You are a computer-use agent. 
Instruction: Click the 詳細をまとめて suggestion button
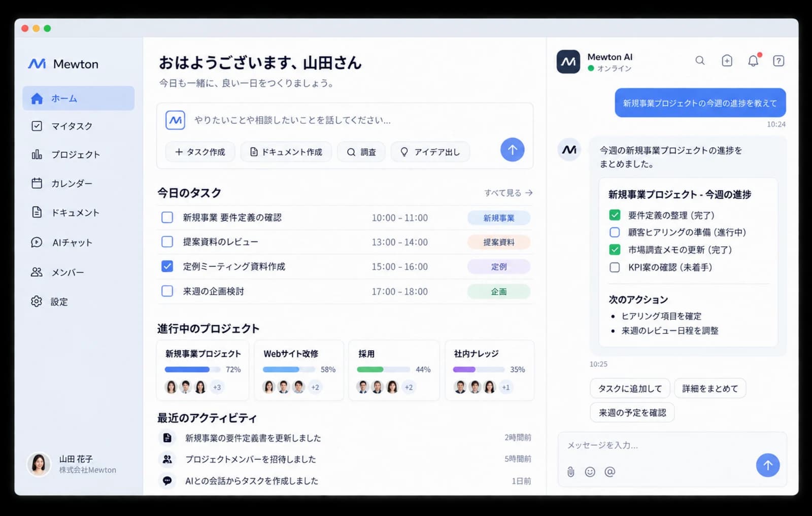pyautogui.click(x=710, y=389)
